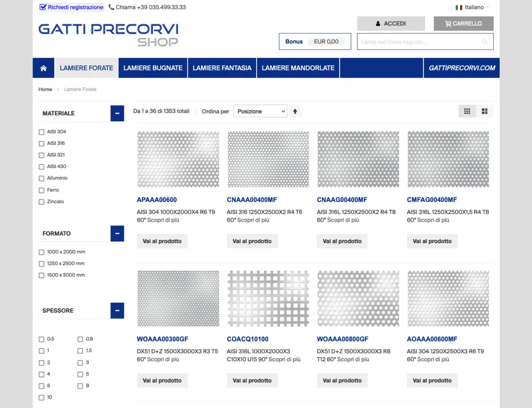Click Scopri di più for CNAAA00400MF
Viewport: 532px width, 408px height.
click(x=253, y=220)
